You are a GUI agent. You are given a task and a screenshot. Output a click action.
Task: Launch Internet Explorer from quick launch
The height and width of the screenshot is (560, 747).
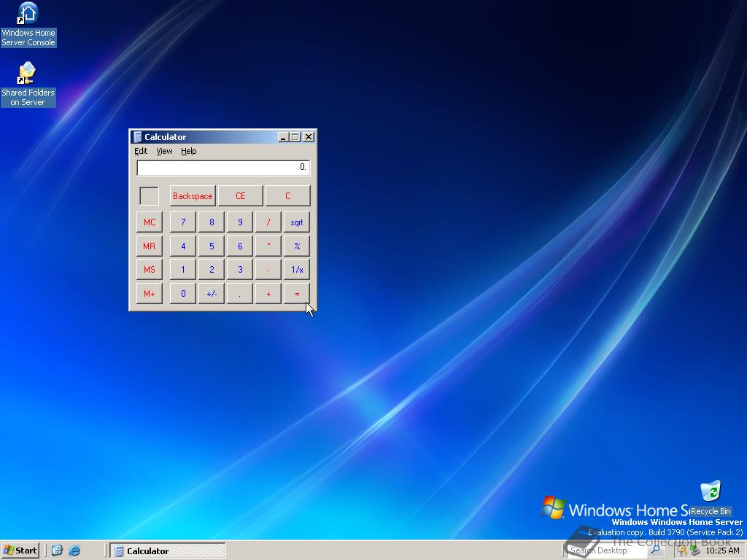coord(74,551)
